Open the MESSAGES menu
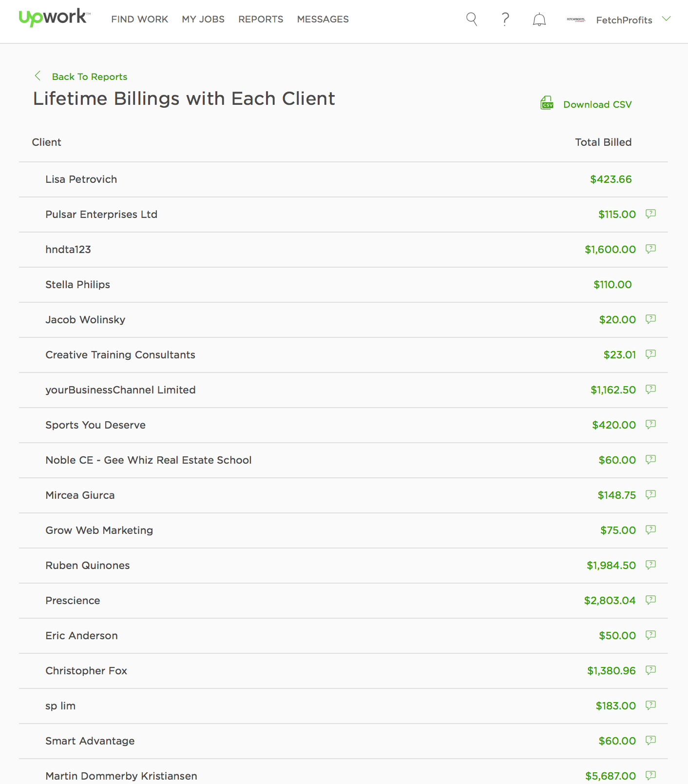Screen dimensions: 688x784 point(323,20)
